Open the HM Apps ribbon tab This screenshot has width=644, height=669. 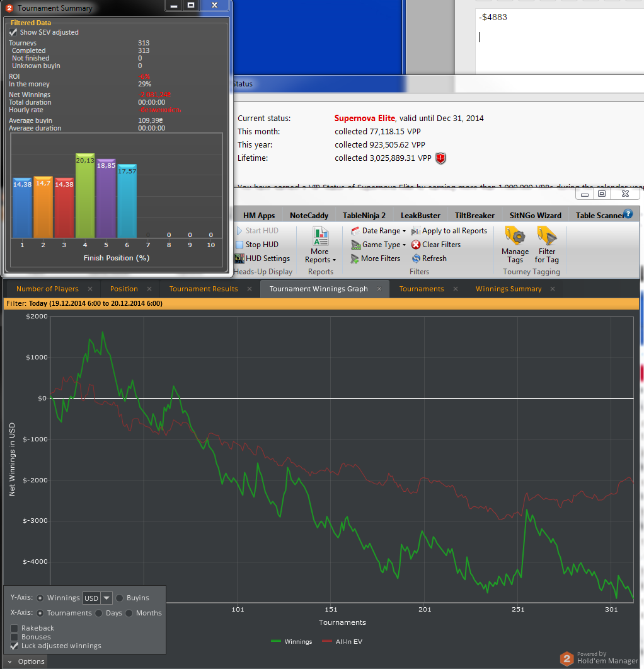tap(259, 216)
